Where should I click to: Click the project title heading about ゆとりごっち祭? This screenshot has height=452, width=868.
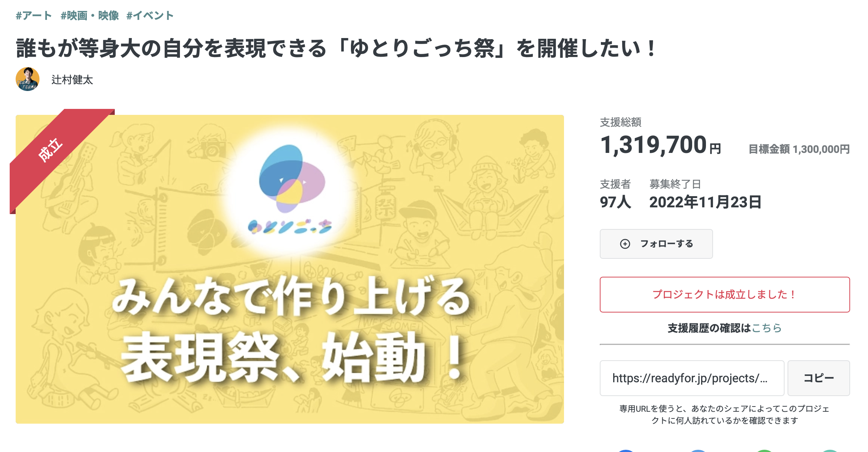pos(335,48)
